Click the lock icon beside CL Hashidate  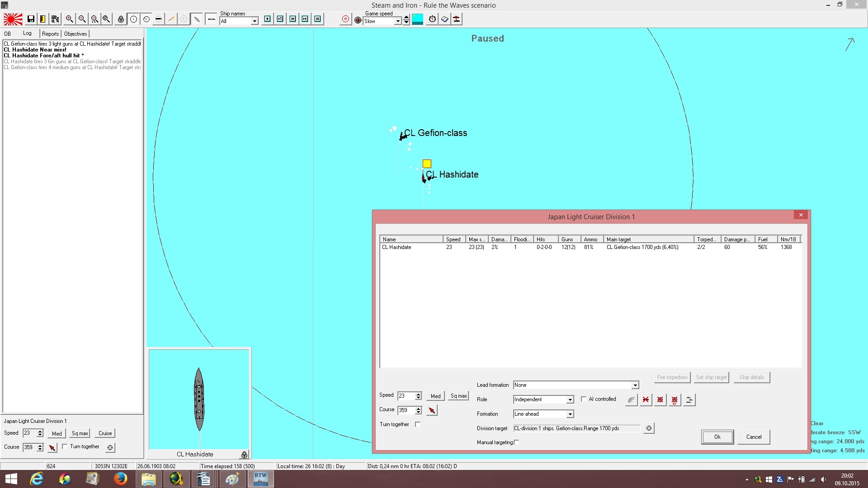[244, 454]
